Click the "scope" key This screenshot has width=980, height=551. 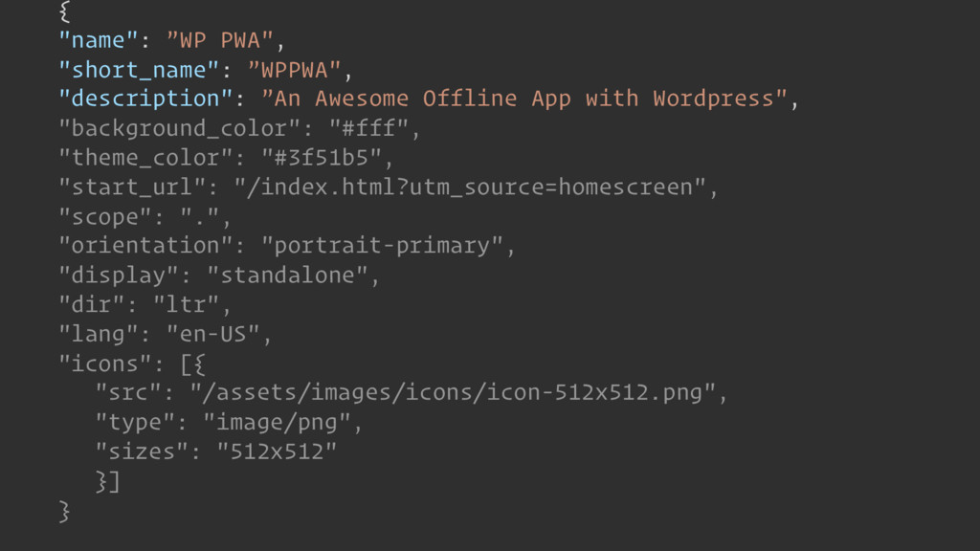point(104,217)
